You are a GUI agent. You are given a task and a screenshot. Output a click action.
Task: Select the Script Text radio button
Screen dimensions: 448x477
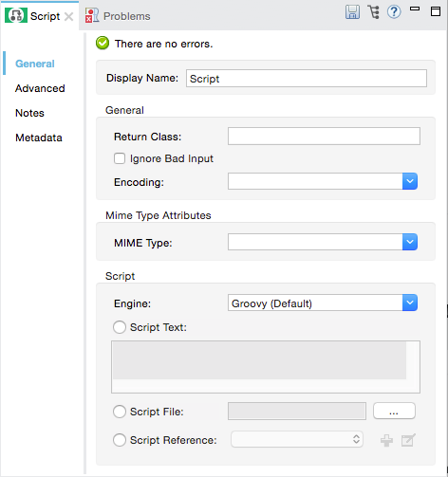120,327
